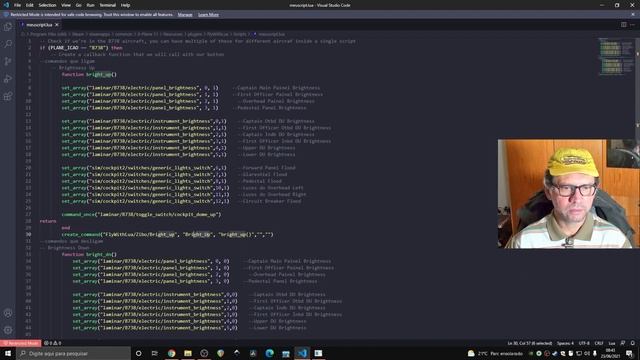This screenshot has height=360, width=640.
Task: Open the Extensions view
Action: (x=8, y=97)
